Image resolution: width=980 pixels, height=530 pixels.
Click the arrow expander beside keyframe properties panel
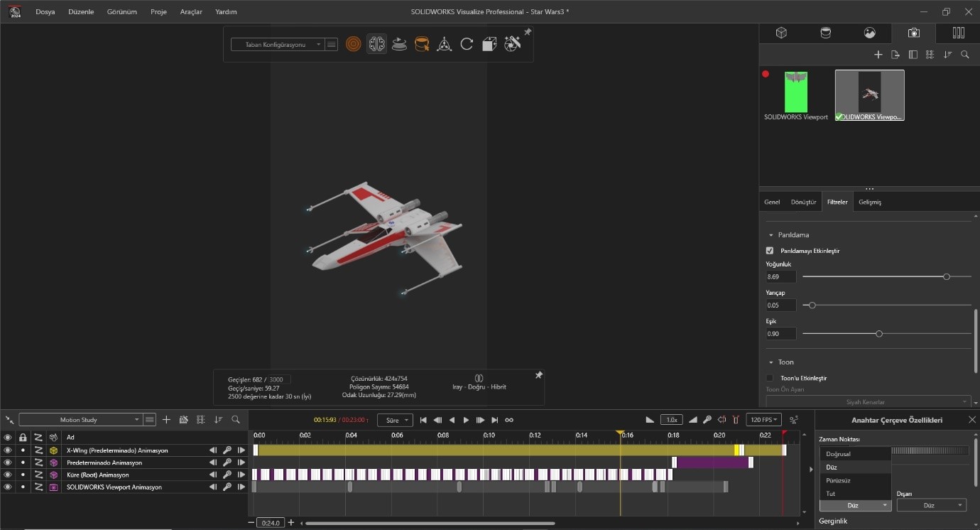(811, 470)
